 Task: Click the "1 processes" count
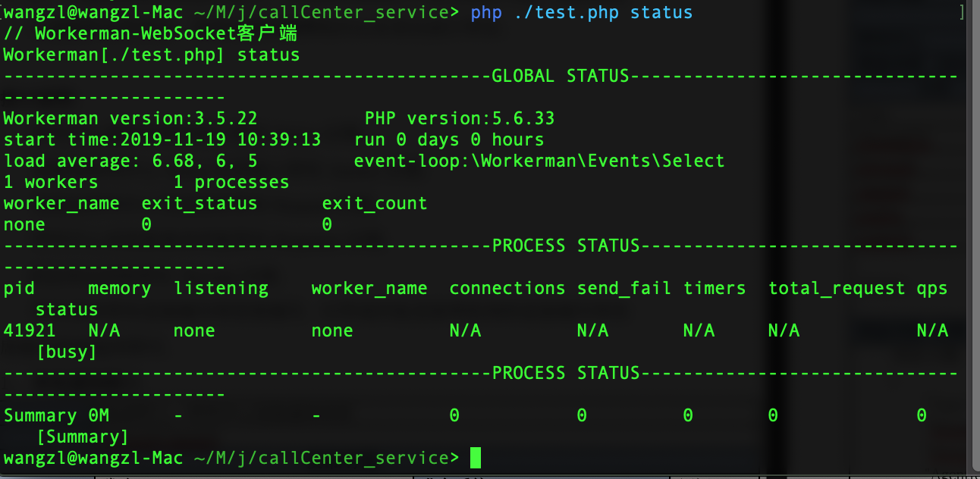[231, 182]
